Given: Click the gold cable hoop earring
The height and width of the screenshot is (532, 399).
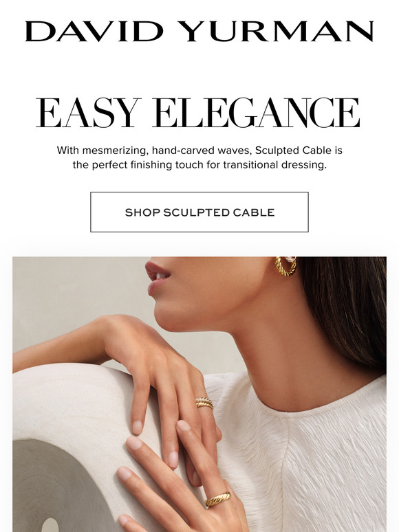Looking at the screenshot, I should (285, 266).
